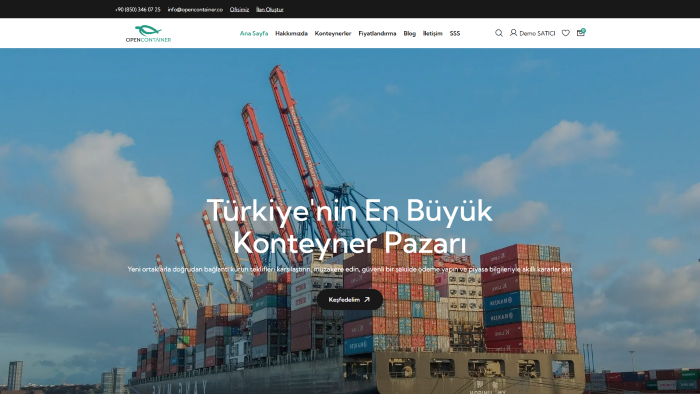700x394 pixels.
Task: Open the wishlist heart icon
Action: pyautogui.click(x=566, y=33)
